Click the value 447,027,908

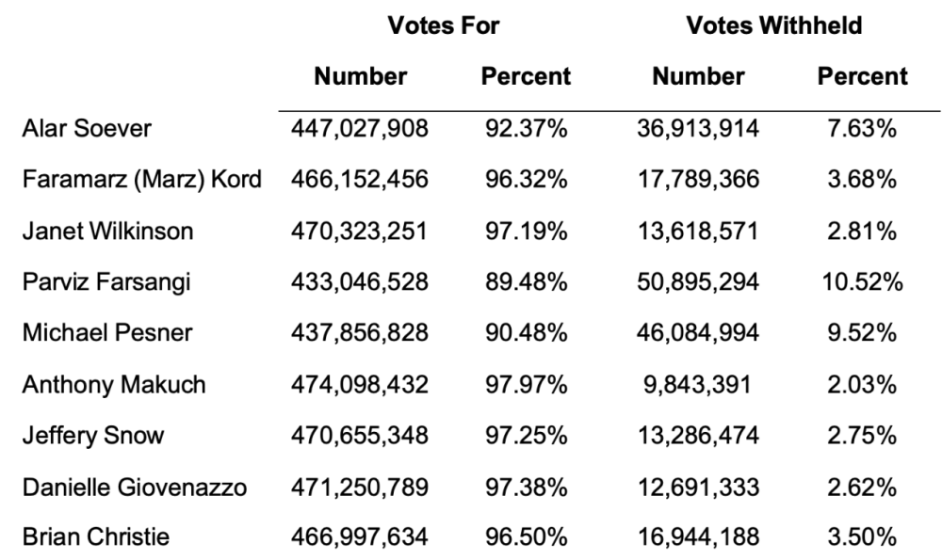pyautogui.click(x=360, y=128)
